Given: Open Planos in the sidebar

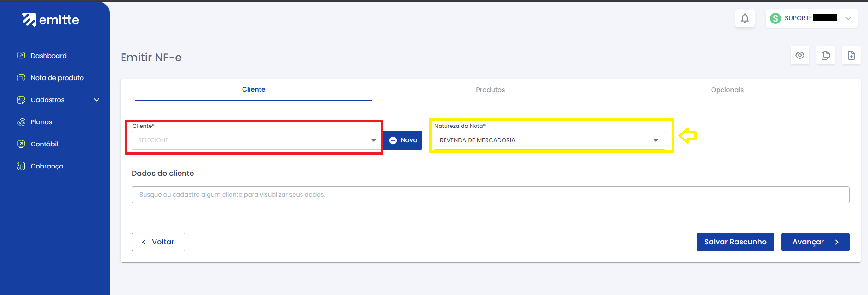Looking at the screenshot, I should point(41,122).
